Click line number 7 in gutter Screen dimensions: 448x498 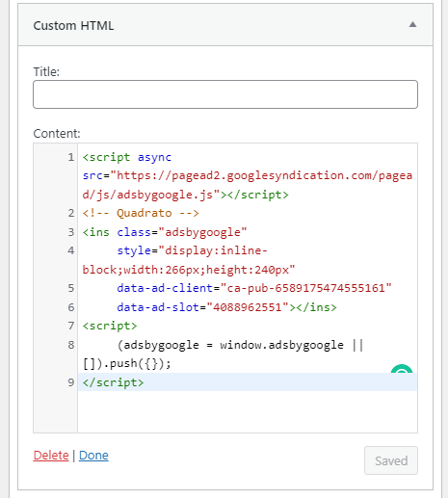coord(71,326)
